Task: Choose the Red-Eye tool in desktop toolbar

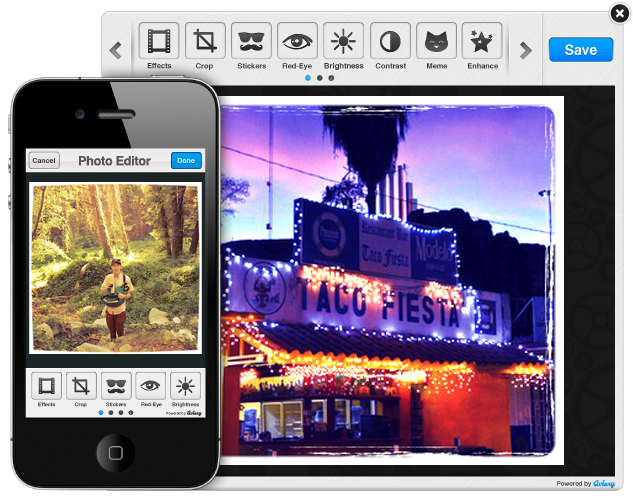Action: coord(297,41)
